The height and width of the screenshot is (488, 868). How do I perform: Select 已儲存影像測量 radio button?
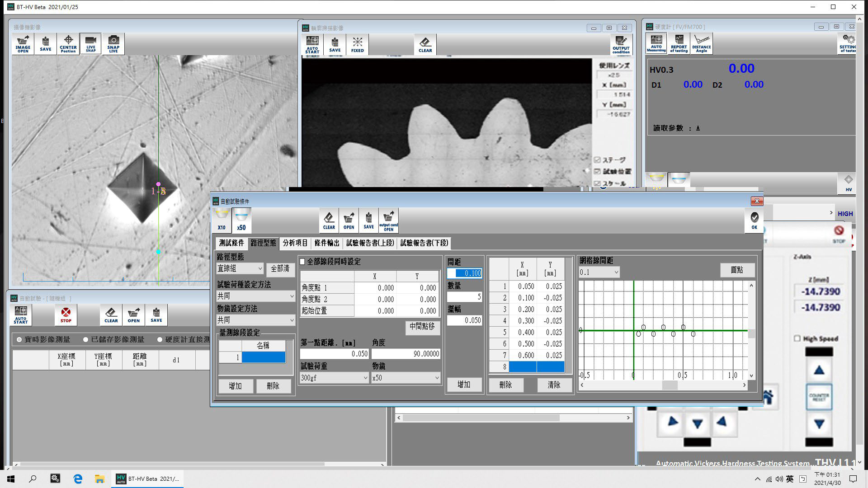pyautogui.click(x=85, y=339)
